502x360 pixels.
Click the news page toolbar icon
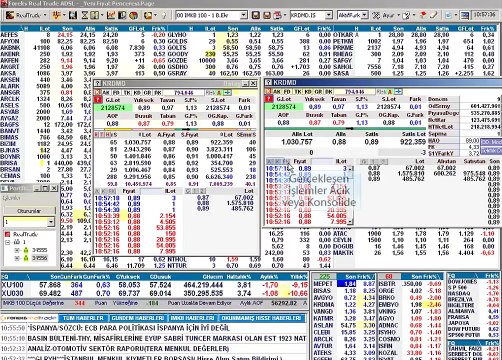pos(122,15)
